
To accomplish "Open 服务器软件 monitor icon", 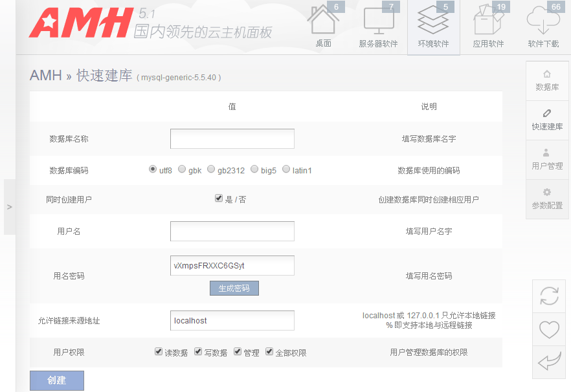I will point(378,21).
